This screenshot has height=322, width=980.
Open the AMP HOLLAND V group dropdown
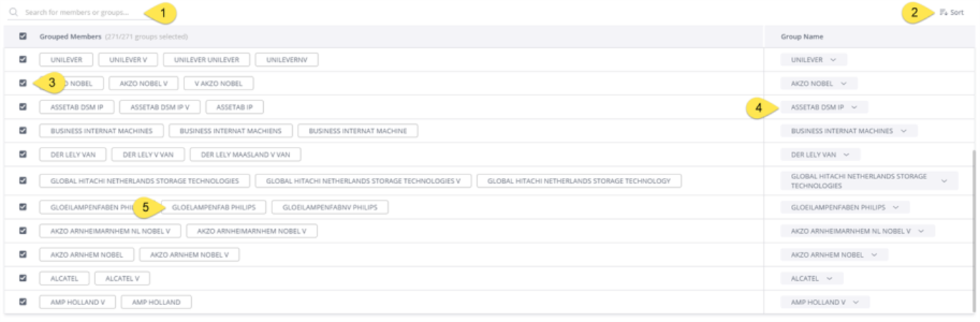(x=825, y=302)
